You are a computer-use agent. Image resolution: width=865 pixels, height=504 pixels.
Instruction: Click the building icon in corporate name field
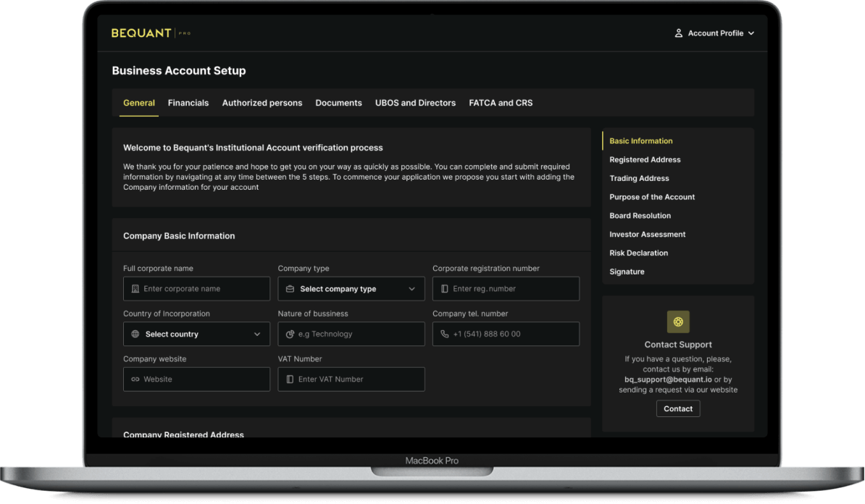(135, 289)
